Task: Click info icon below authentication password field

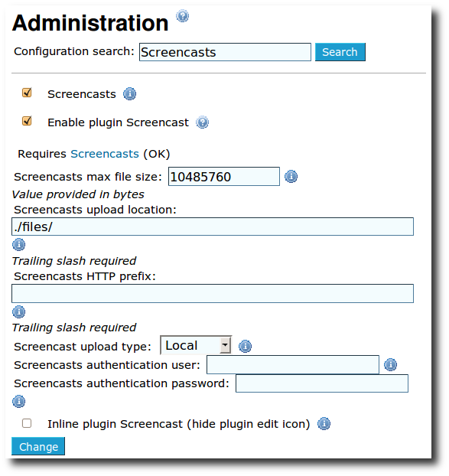Action: point(18,401)
